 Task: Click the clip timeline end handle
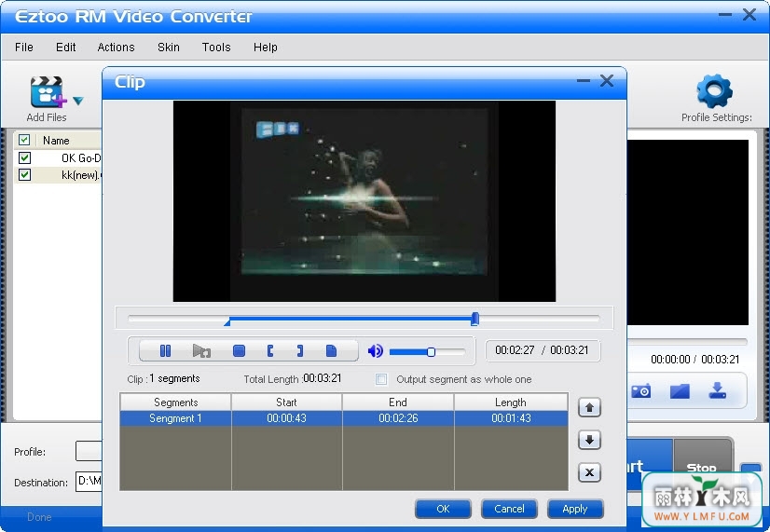[474, 319]
